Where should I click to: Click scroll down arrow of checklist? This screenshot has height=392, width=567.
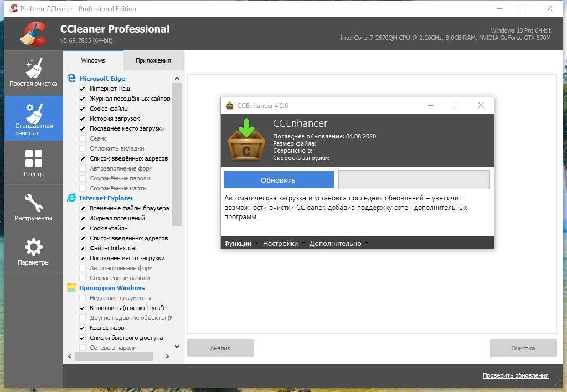[x=177, y=347]
